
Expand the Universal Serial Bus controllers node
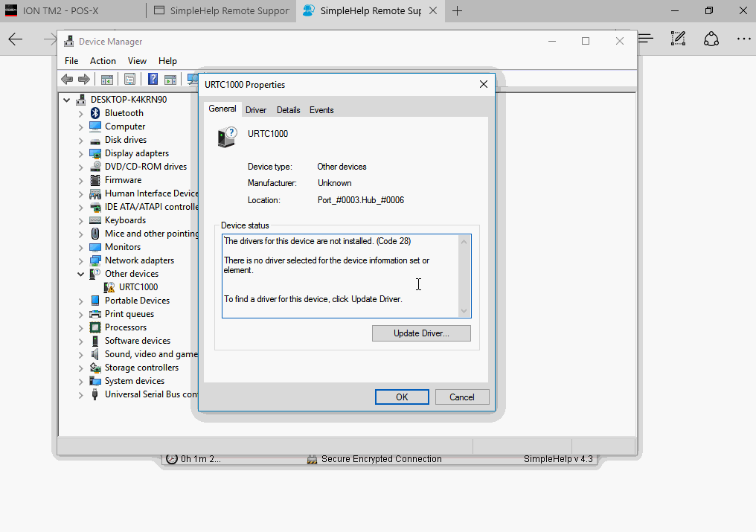(82, 394)
